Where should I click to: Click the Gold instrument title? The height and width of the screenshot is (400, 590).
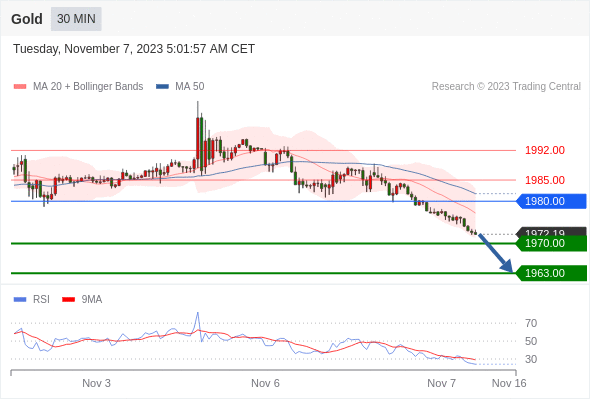coord(27,19)
